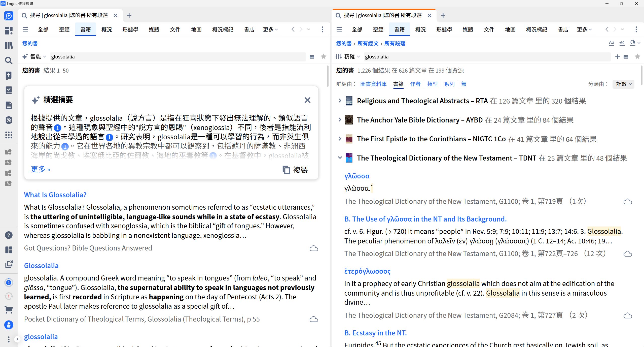Open the reading plan checkmark icon

tap(9, 90)
